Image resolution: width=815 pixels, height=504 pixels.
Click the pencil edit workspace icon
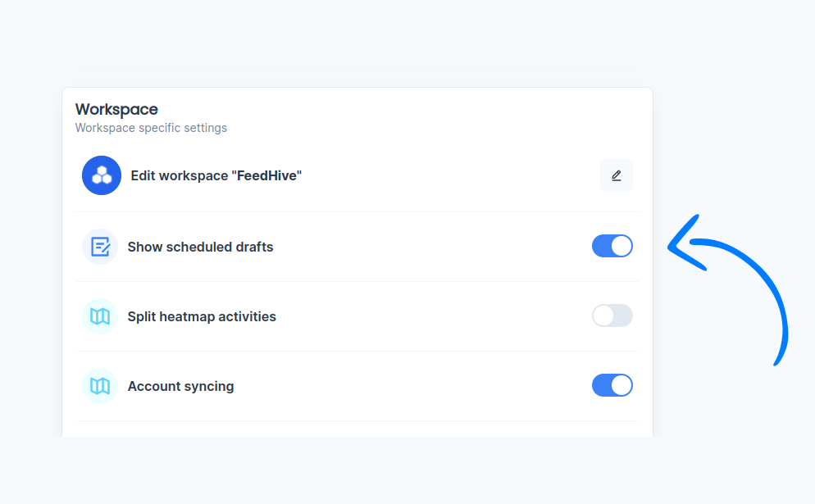(x=617, y=175)
